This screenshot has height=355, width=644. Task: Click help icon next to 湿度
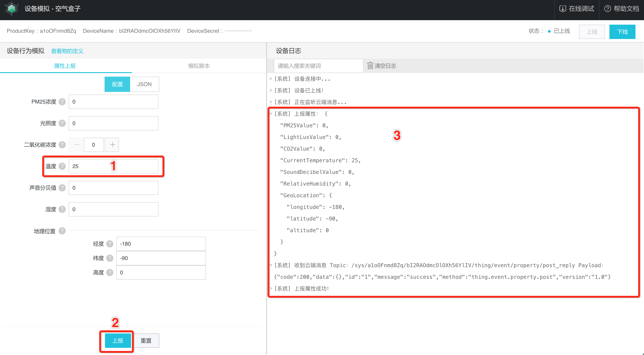[x=62, y=209]
